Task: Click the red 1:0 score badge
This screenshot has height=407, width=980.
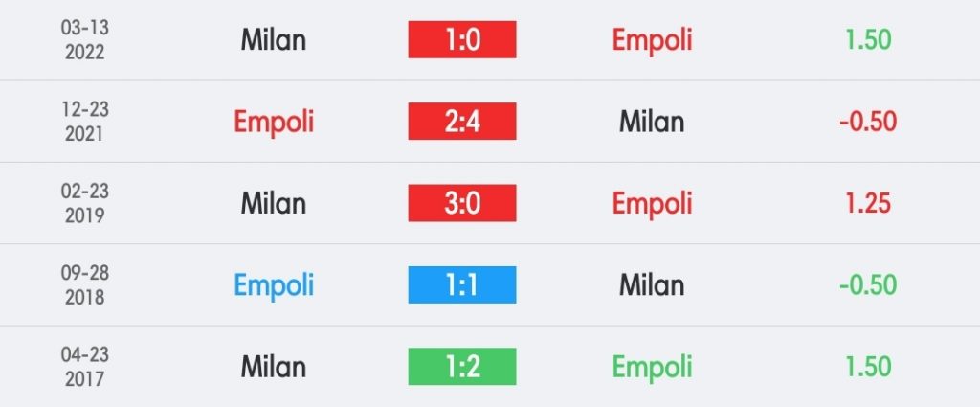Action: click(462, 39)
